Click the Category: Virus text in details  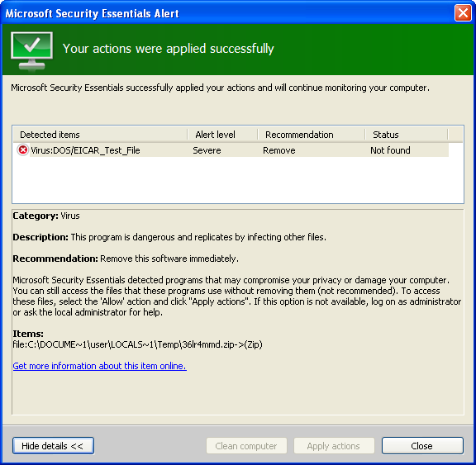click(x=46, y=216)
